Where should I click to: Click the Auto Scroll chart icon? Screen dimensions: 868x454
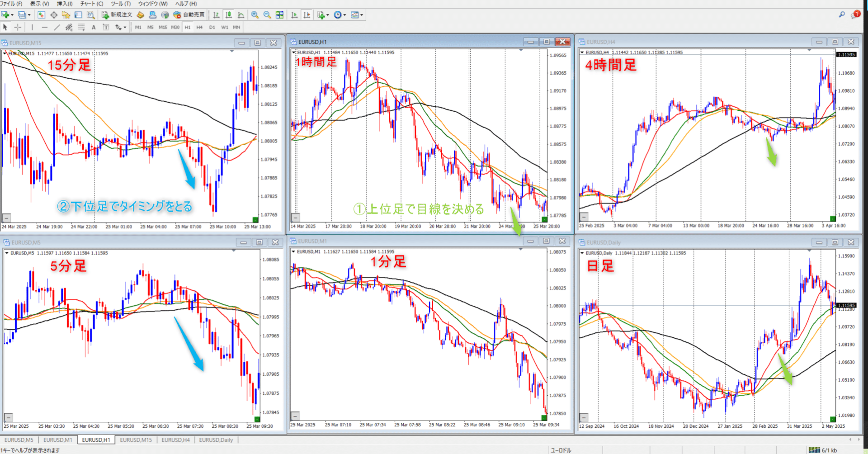coord(294,15)
